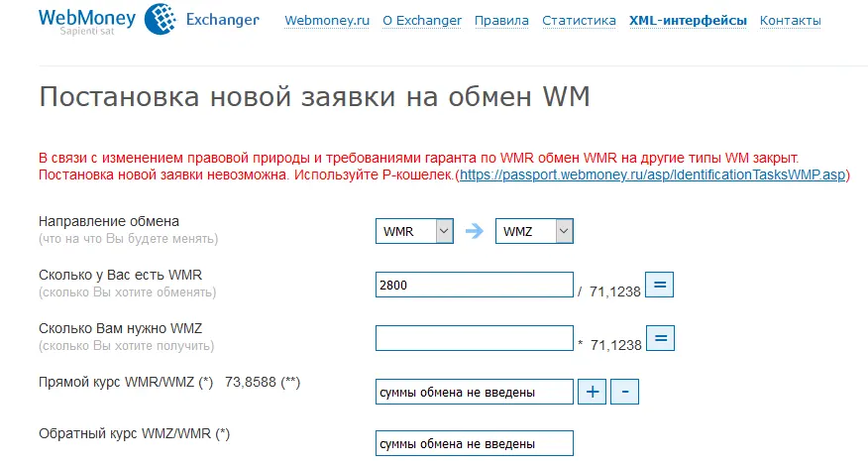Viewport: 868px width, 466px height.
Task: Open the WMR source currency dropdown
Action: (x=414, y=231)
